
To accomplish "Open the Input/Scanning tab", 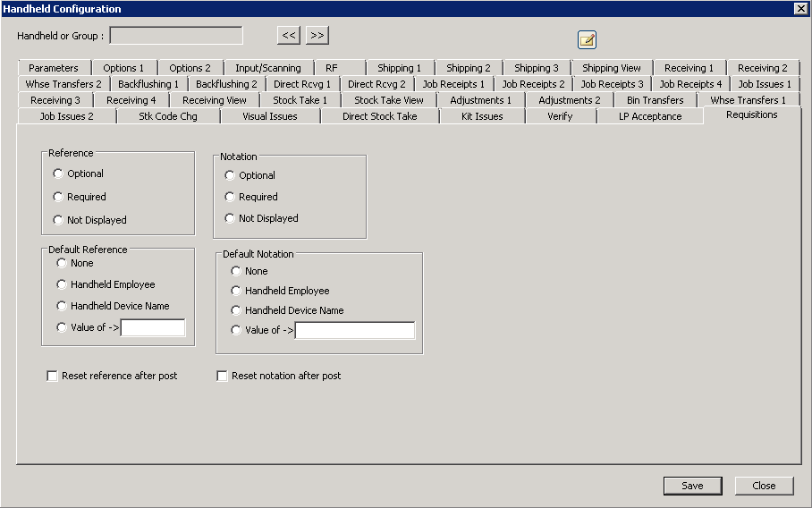I will (x=268, y=68).
